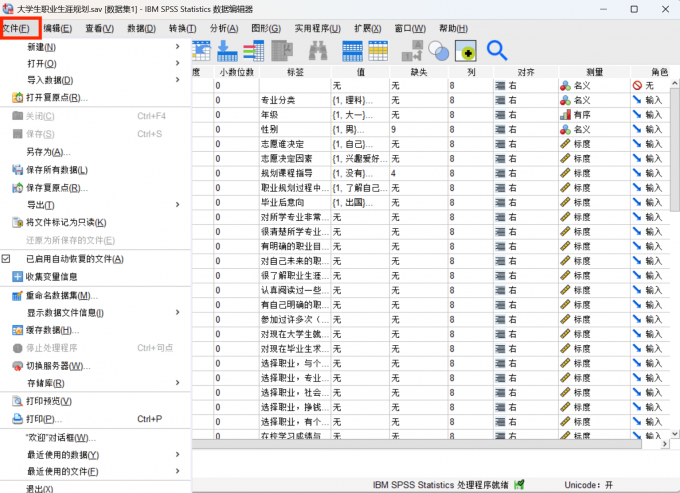Click the Value Labels toolbar icon

click(x=412, y=51)
